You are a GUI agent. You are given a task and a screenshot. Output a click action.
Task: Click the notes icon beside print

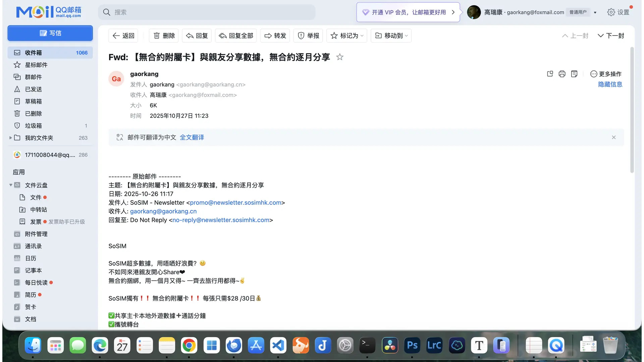574,74
